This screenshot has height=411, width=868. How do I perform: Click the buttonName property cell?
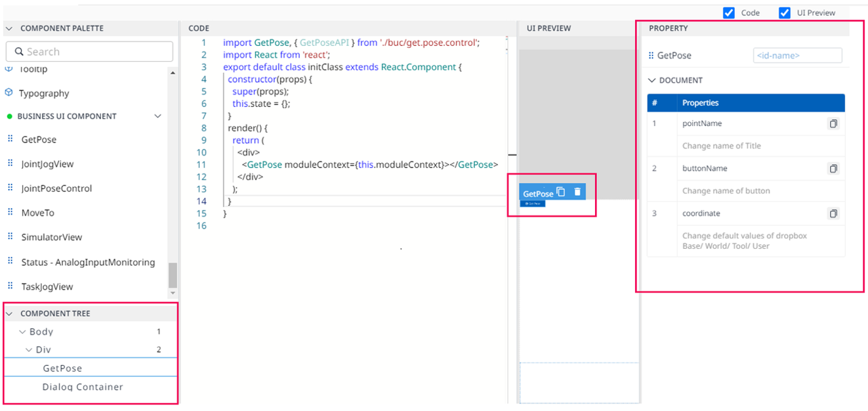(761, 169)
